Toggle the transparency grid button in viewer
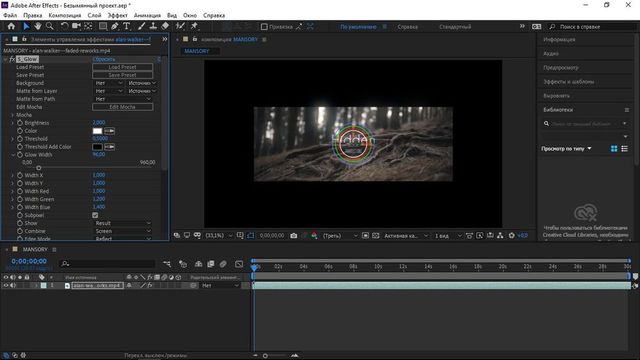 [x=376, y=236]
